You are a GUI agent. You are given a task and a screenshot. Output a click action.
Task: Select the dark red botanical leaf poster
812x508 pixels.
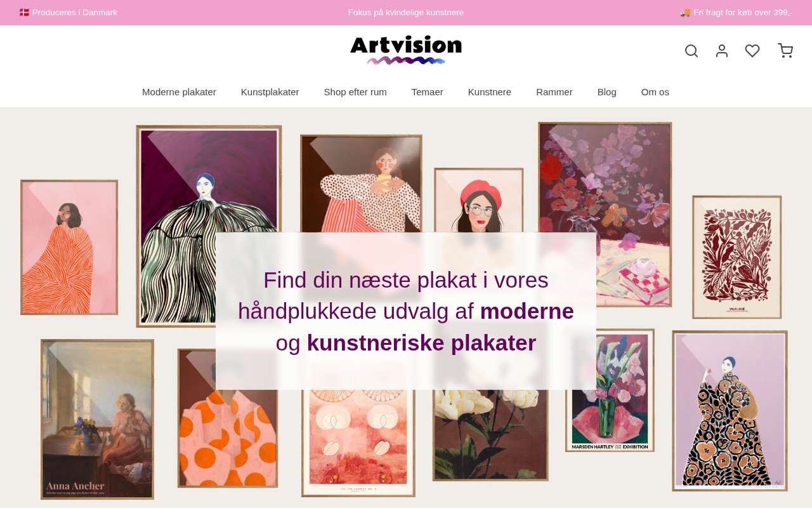(737, 257)
